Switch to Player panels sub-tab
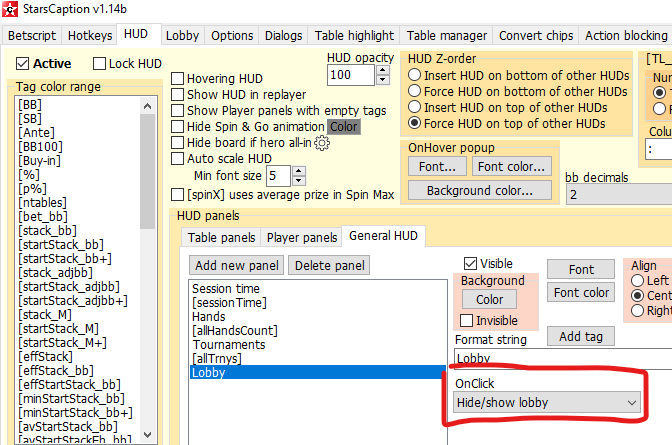 click(302, 238)
